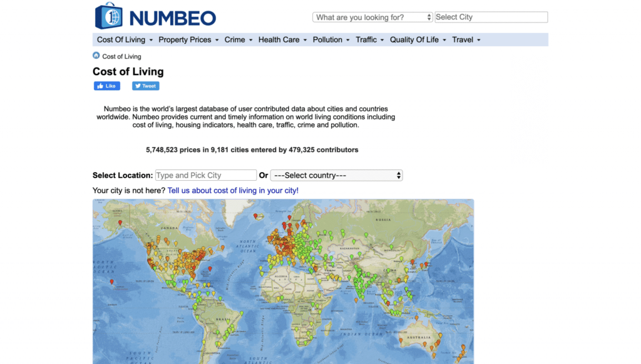Open the Select country dropdown
Screen dimensions: 641x364
pyautogui.click(x=337, y=176)
